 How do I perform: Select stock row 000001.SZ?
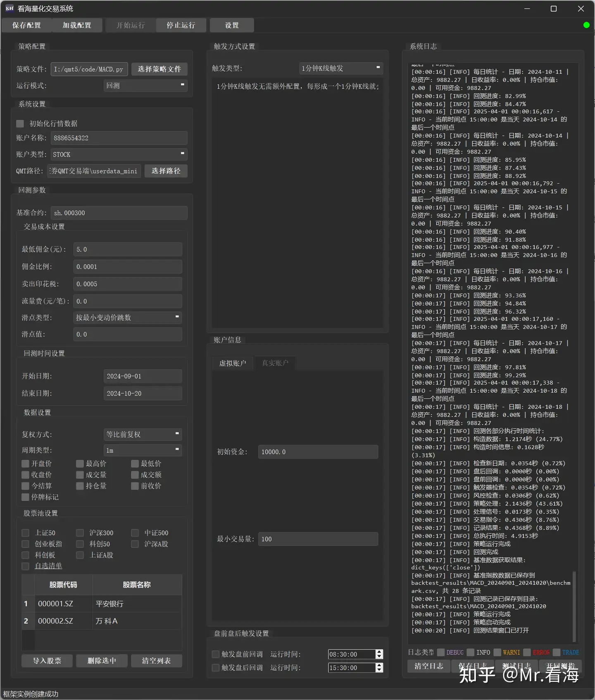point(102,604)
